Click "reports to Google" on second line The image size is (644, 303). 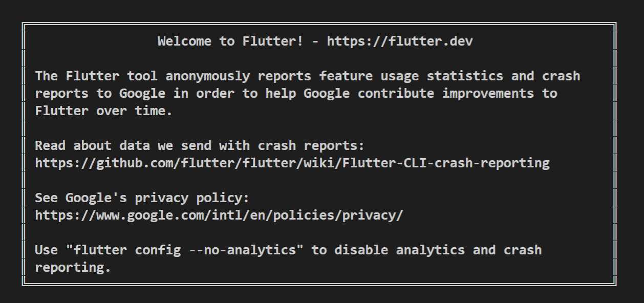100,94
